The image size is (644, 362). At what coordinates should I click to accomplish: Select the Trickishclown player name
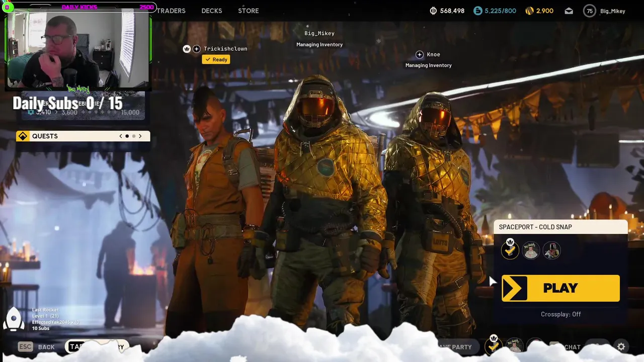225,49
